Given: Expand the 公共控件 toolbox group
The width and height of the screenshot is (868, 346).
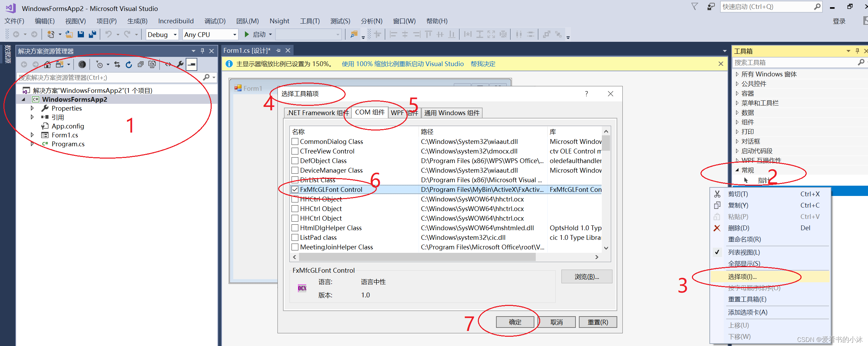Looking at the screenshot, I should 737,84.
